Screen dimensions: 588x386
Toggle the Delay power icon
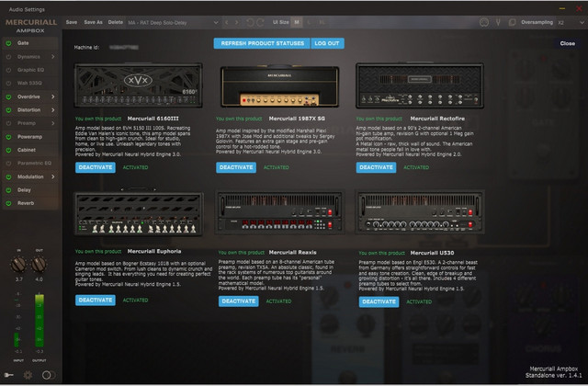(8, 190)
